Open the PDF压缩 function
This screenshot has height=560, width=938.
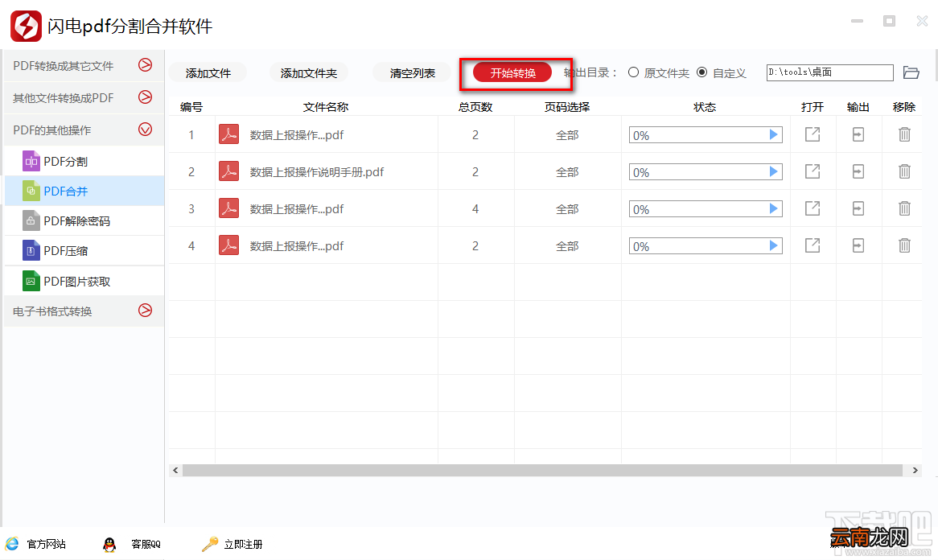coord(84,251)
